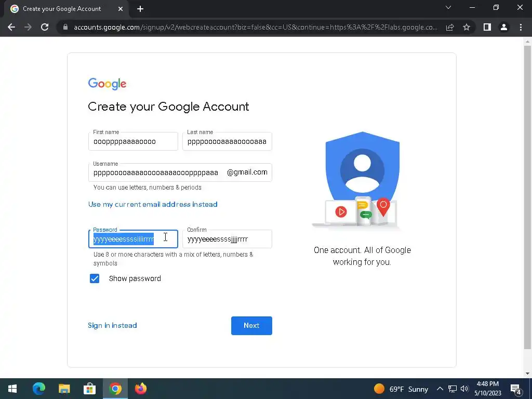Click the First name field
Viewport: 532px width, 399px height.
133,141
